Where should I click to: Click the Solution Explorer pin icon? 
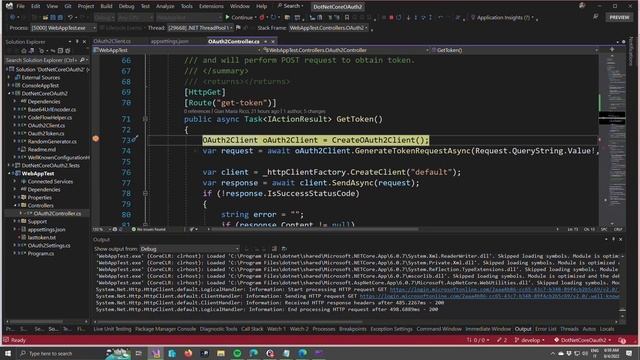[77, 42]
